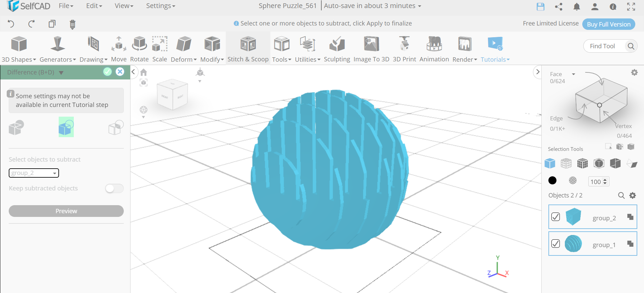Click the Undo arrow icon
Viewport: 644px width, 293px height.
tap(11, 24)
